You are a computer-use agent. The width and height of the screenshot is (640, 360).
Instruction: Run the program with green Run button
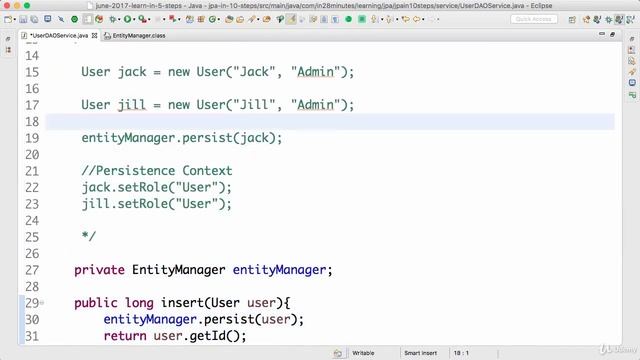127,19
